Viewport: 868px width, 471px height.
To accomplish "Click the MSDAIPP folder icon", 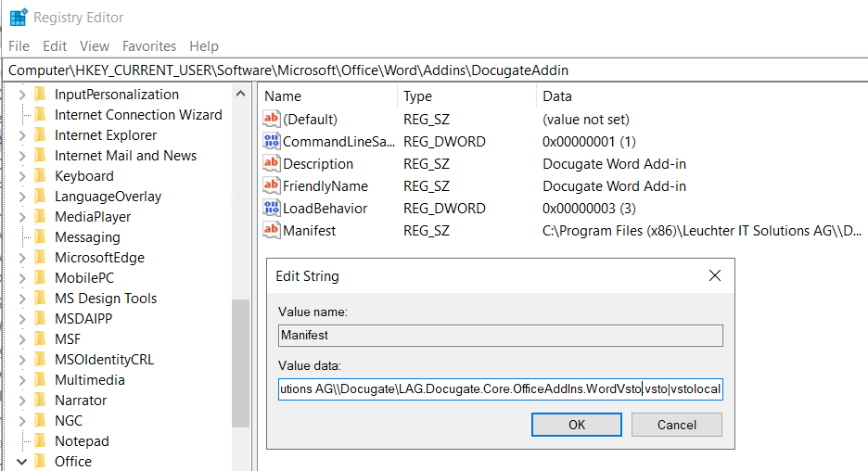I will 41,319.
